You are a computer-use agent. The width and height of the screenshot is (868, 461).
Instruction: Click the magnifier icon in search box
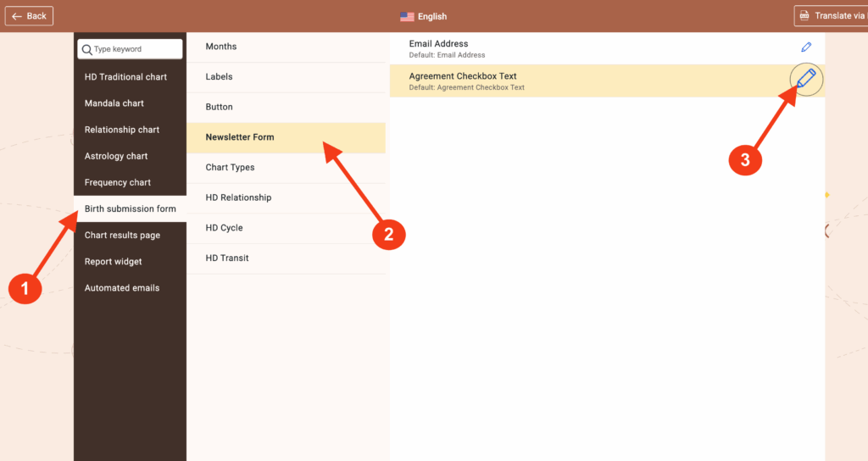[86, 49]
